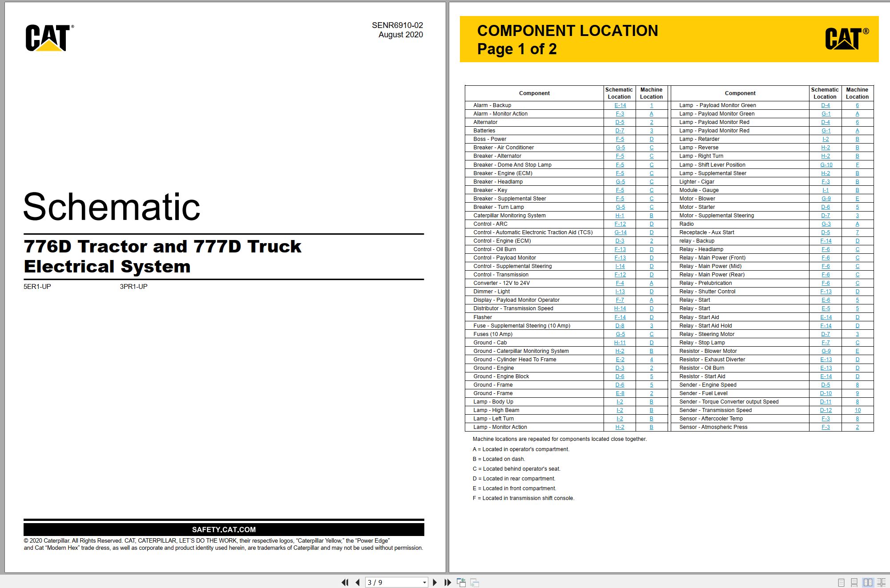Open the page number dropdown arrow
This screenshot has height=588, width=890.
tap(424, 583)
